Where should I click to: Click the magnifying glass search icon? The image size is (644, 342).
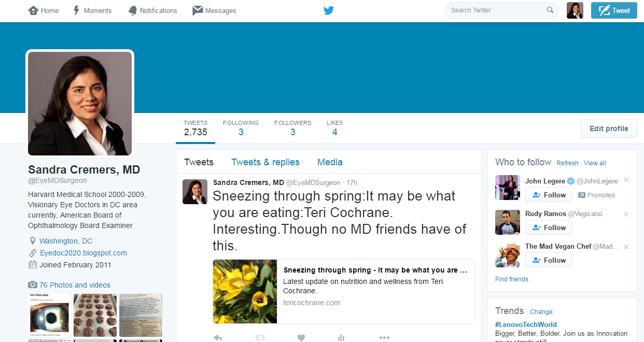click(x=550, y=10)
